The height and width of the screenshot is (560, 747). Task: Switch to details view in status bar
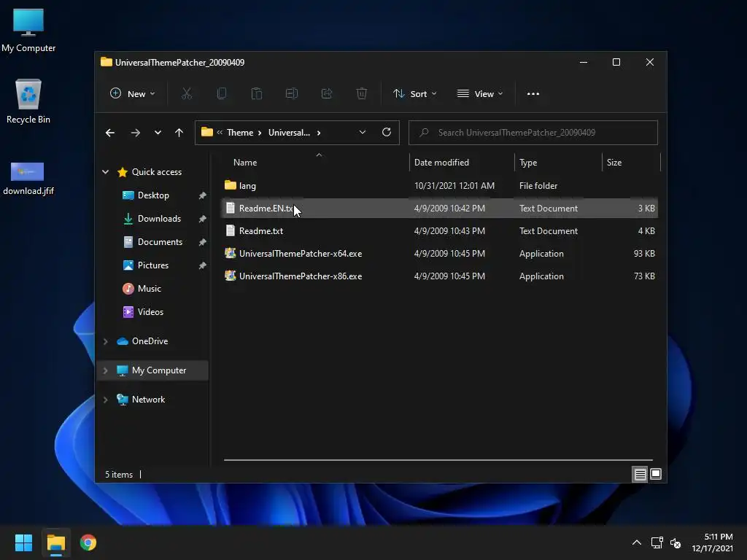point(640,474)
